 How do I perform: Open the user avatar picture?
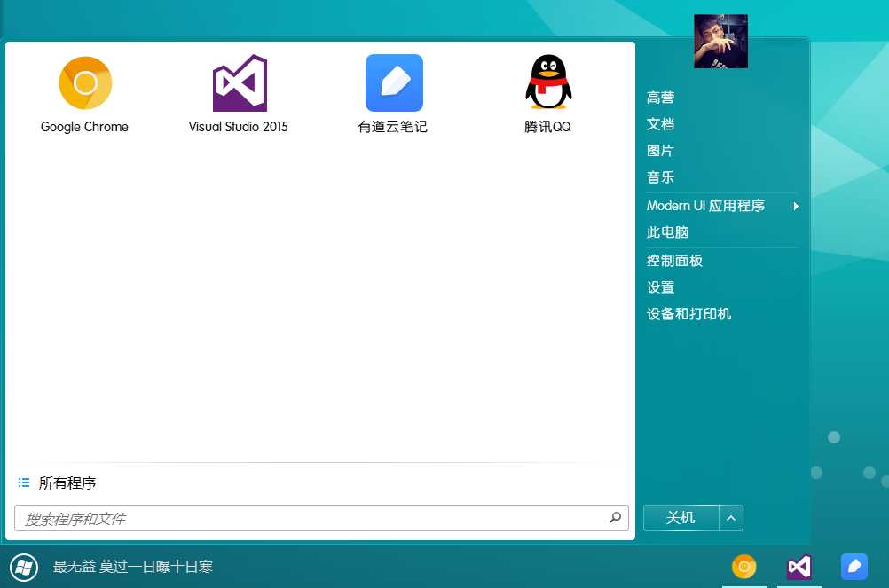720,42
